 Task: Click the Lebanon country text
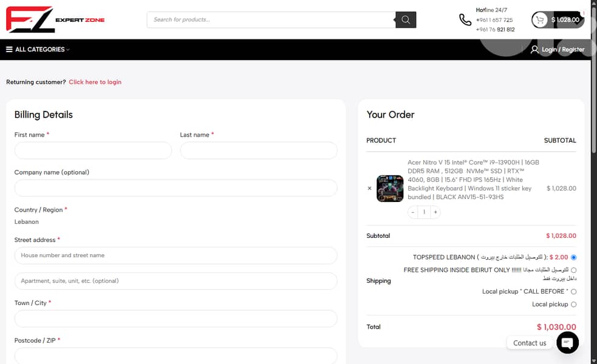click(26, 222)
